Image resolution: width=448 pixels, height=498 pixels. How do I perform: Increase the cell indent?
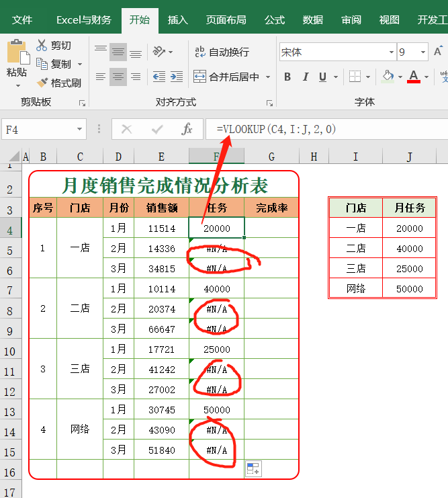click(x=177, y=77)
